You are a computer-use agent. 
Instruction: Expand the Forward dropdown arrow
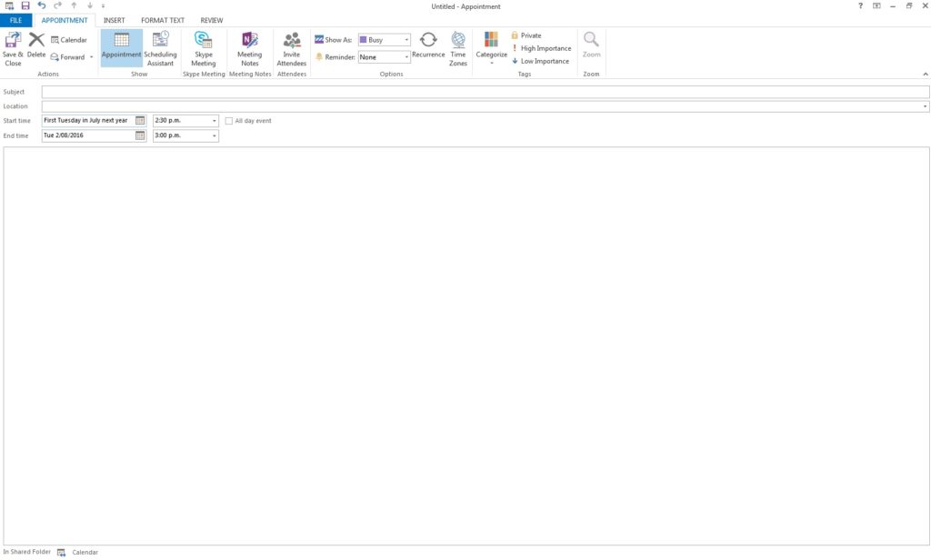(x=92, y=57)
